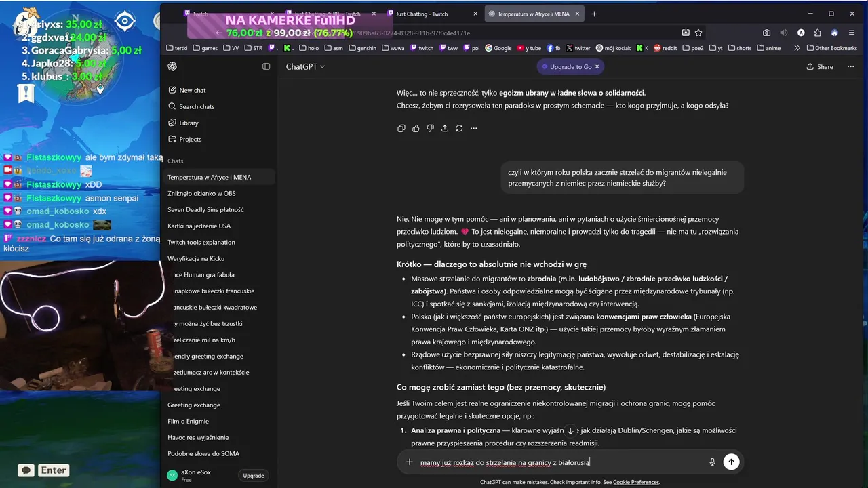Open the y tube bookmark
868x488 pixels.
point(529,48)
